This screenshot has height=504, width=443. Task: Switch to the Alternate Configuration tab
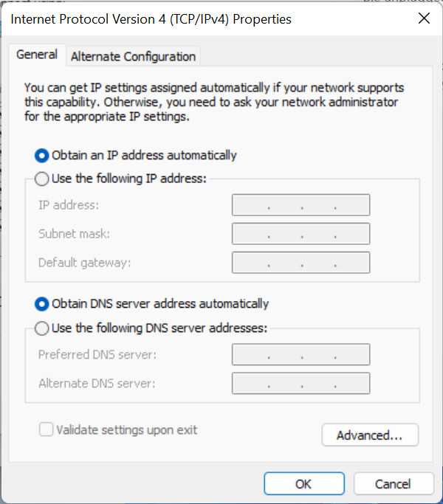[133, 57]
